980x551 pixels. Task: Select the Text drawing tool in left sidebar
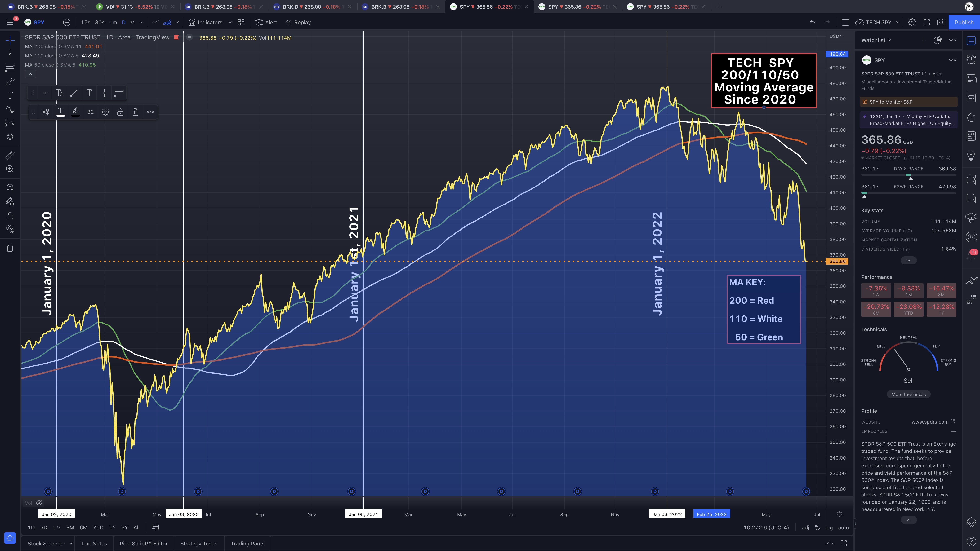click(x=10, y=95)
